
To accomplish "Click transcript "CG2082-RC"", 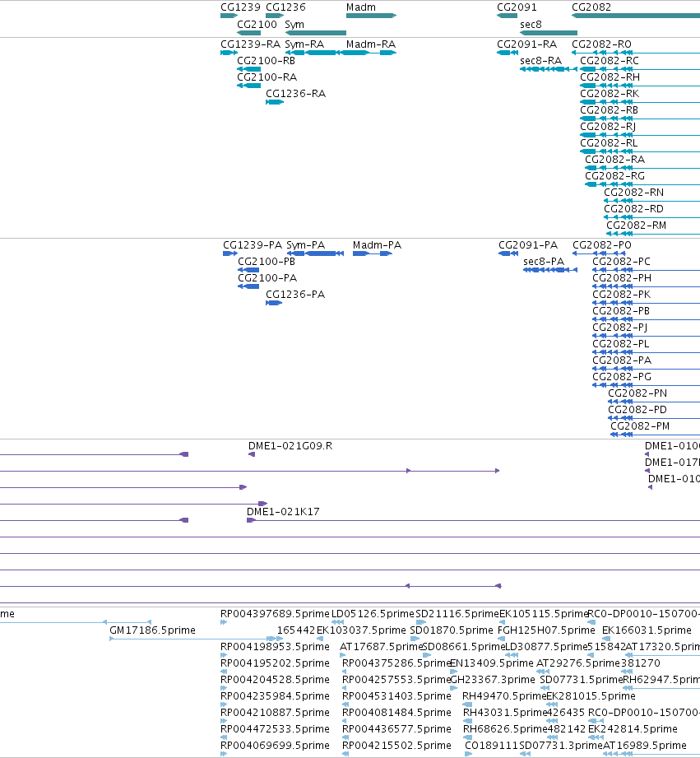I will pyautogui.click(x=610, y=61).
